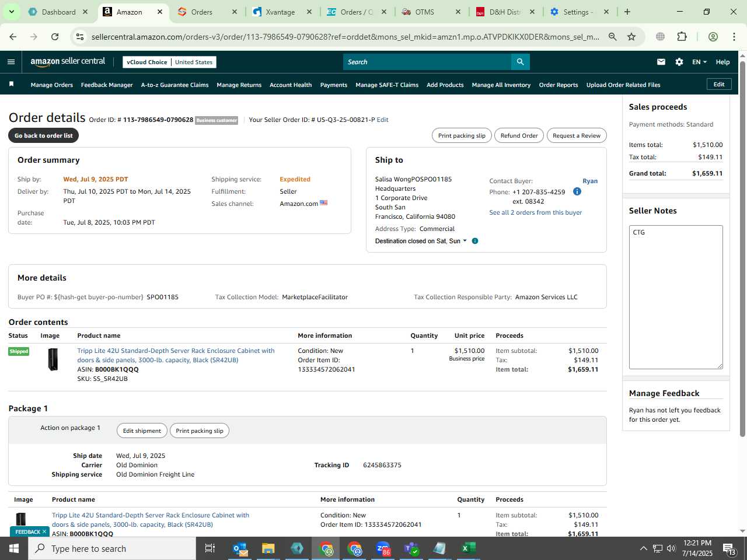This screenshot has height=560, width=747.
Task: Click the info icon next to Destination closed
Action: pyautogui.click(x=475, y=241)
